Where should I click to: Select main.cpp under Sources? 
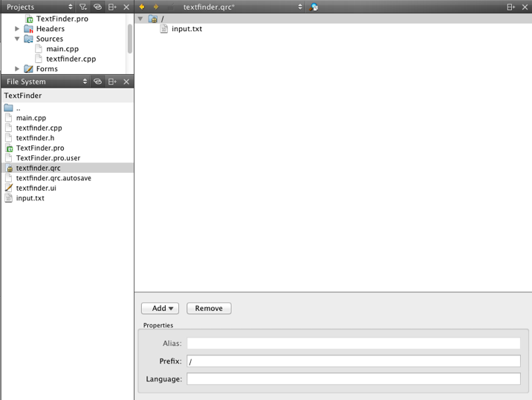[62, 49]
